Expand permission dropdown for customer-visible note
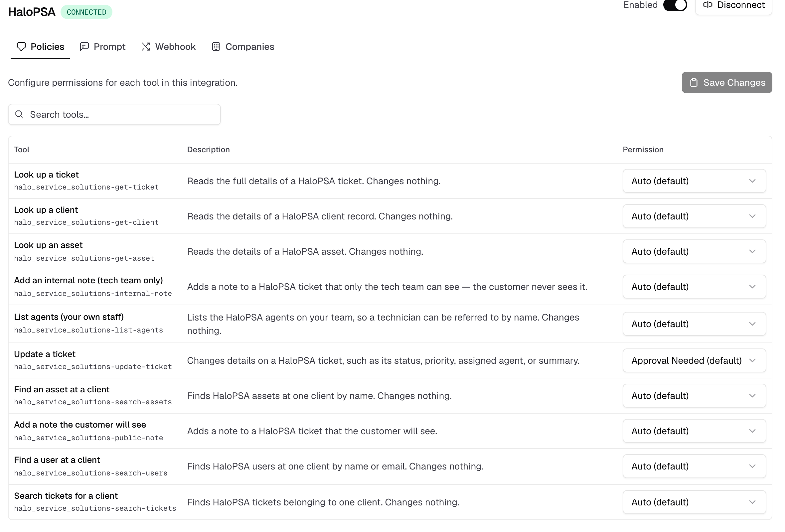 click(694, 431)
